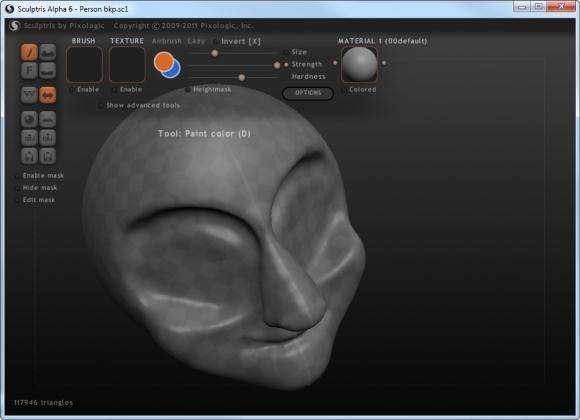Pick the blue secondary color swatch
This screenshot has height=420, width=580.
pos(175,72)
